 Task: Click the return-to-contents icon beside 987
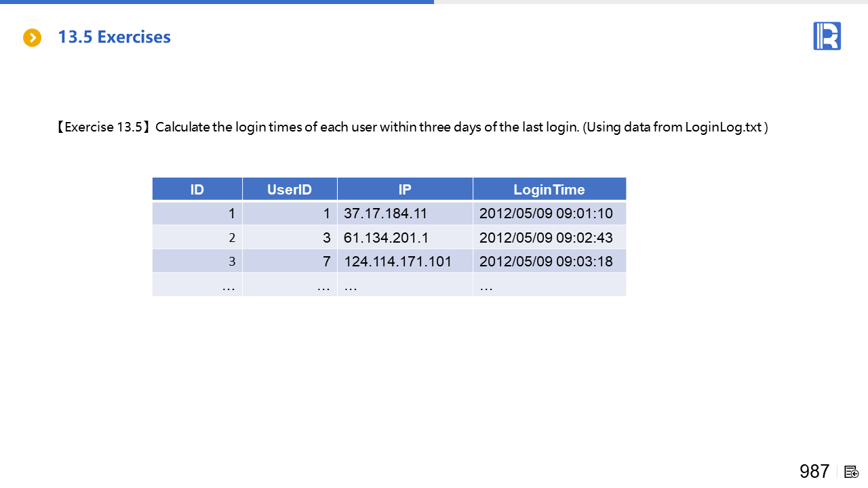click(x=852, y=472)
